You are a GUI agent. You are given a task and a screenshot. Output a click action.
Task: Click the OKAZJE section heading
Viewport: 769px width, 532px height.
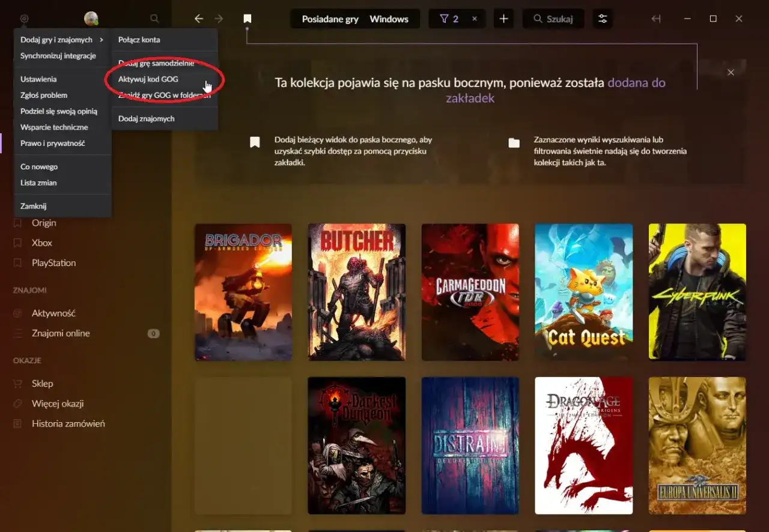pos(27,360)
